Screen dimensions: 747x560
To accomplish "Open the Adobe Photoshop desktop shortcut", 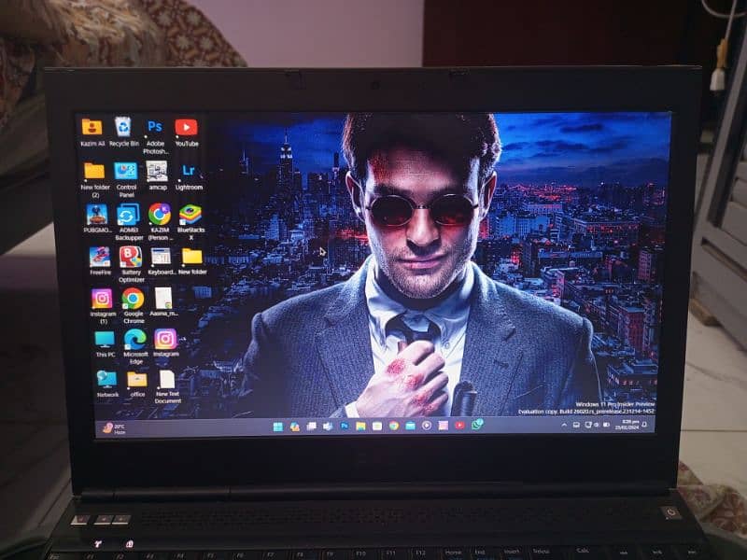I will point(155,128).
